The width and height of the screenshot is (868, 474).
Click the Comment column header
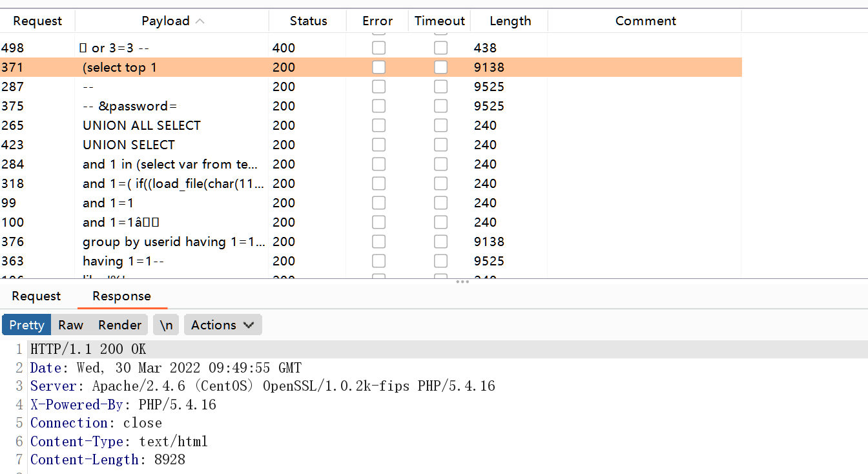[x=645, y=21]
